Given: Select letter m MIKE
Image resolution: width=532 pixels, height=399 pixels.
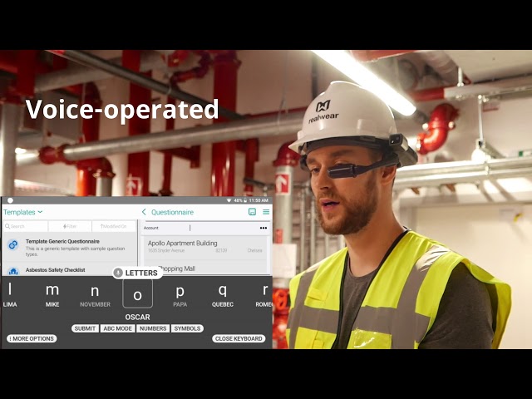Looking at the screenshot, I should [x=52, y=294].
